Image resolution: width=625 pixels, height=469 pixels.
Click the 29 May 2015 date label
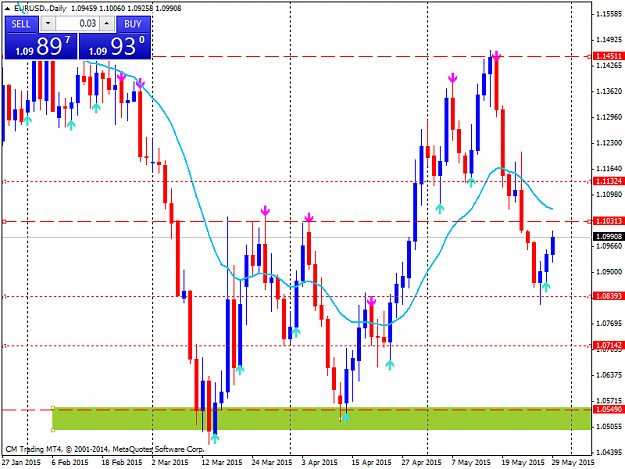(573, 463)
